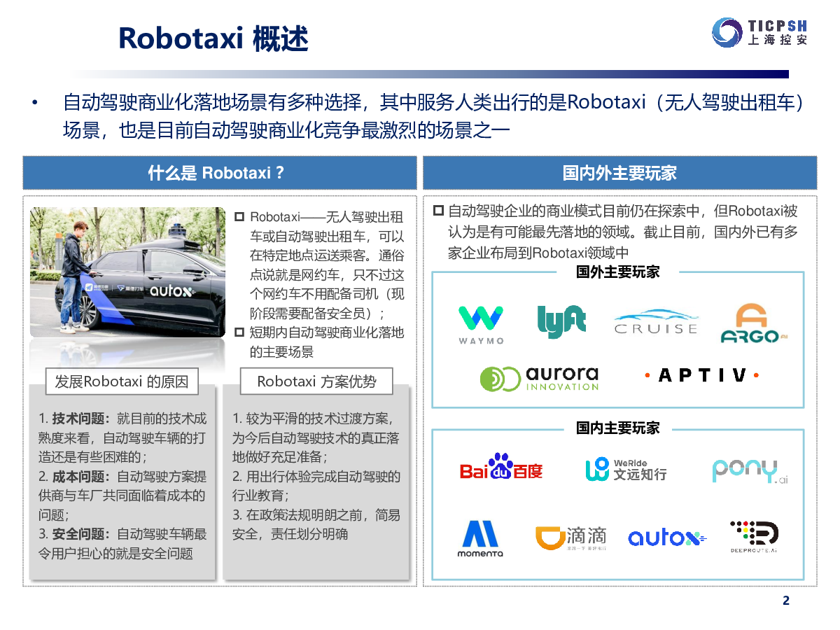Click the '1. 技术问题' paragraph
Image resolution: width=840 pixels, height=630 pixels.
click(x=122, y=437)
